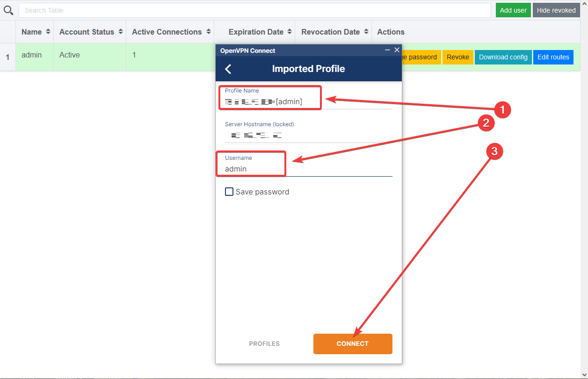The height and width of the screenshot is (379, 588).
Task: Sort by Expiration Date arrows
Action: click(290, 32)
